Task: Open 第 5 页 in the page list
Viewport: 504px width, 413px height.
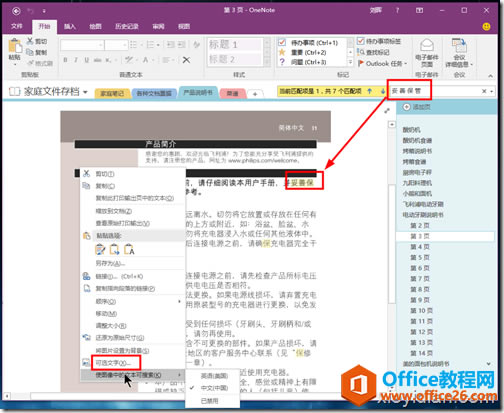Action: [419, 257]
